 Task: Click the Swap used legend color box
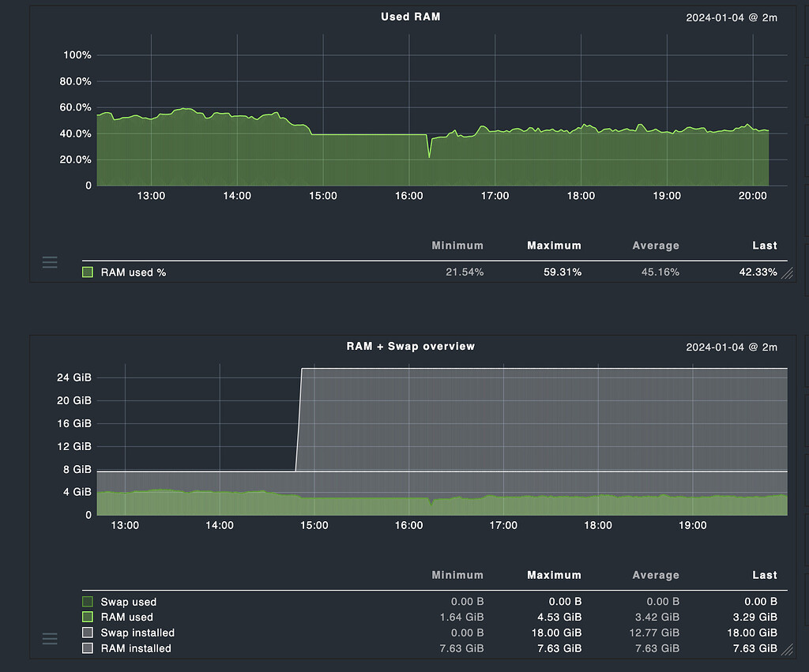click(88, 602)
